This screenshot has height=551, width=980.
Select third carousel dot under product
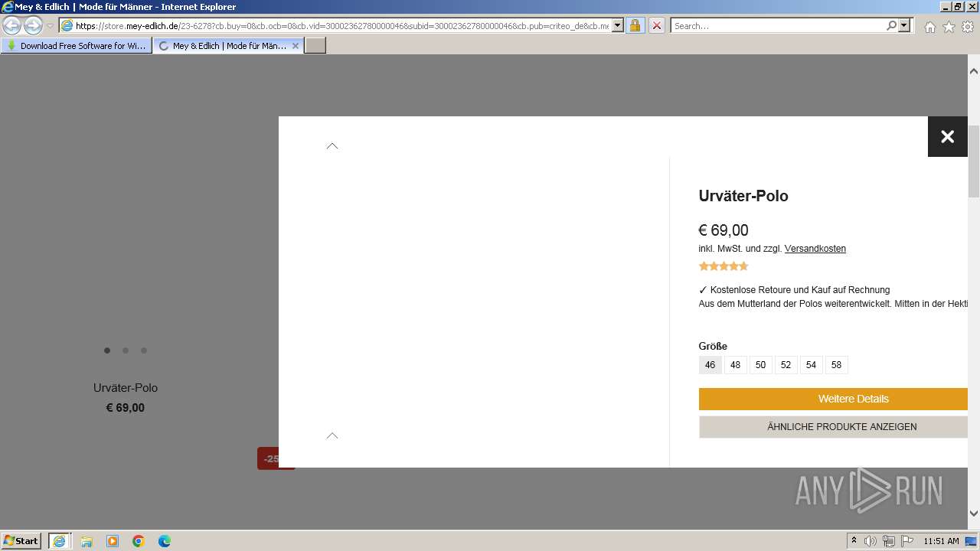click(x=144, y=350)
